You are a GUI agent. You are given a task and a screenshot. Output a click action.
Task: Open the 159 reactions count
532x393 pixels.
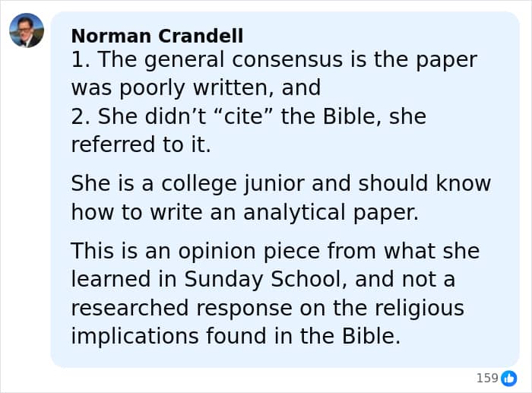click(x=486, y=378)
